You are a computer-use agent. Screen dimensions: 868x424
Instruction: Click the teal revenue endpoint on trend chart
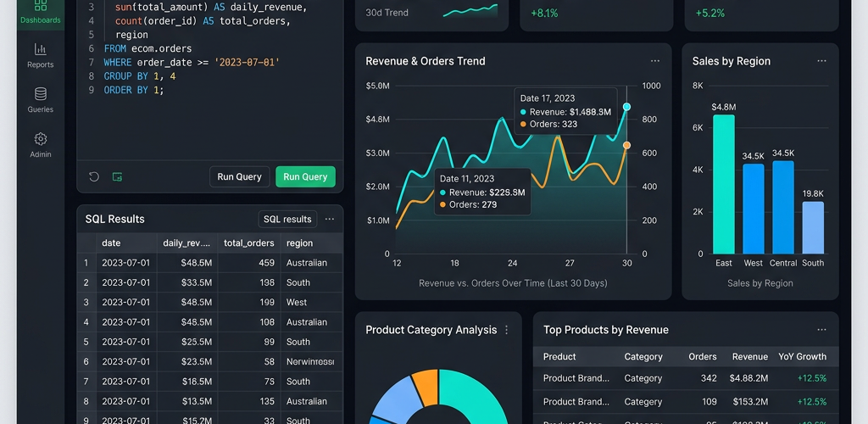[x=626, y=107]
